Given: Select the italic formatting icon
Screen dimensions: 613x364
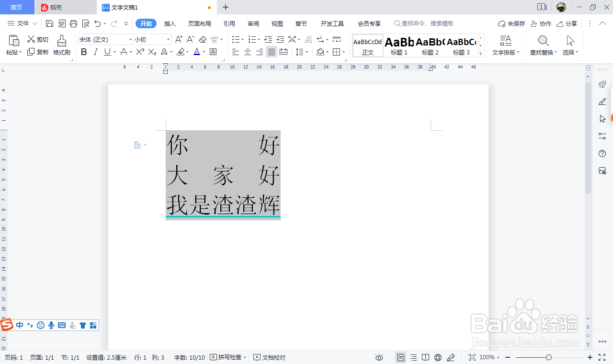Looking at the screenshot, I should tap(95, 52).
